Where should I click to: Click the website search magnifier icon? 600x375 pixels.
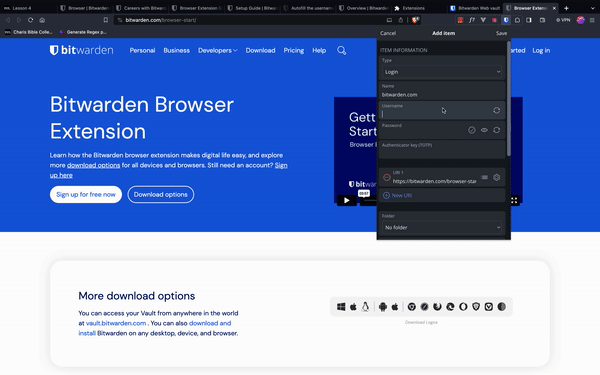pos(341,51)
